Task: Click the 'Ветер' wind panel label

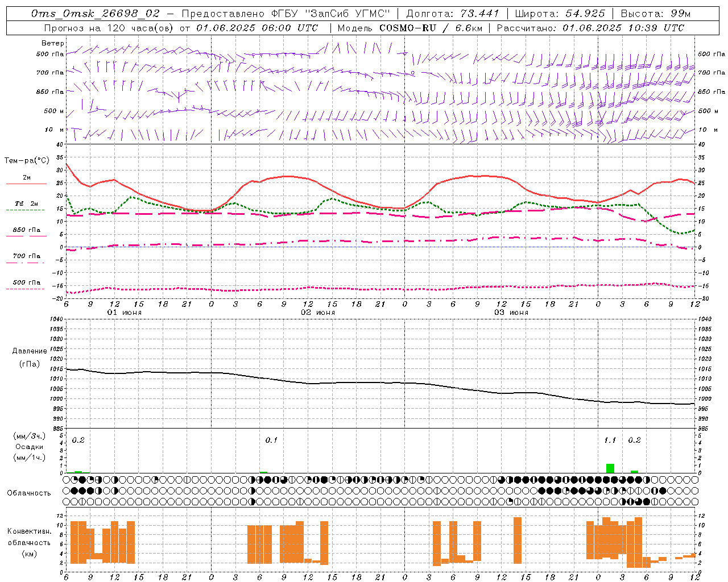Action: pyautogui.click(x=53, y=43)
